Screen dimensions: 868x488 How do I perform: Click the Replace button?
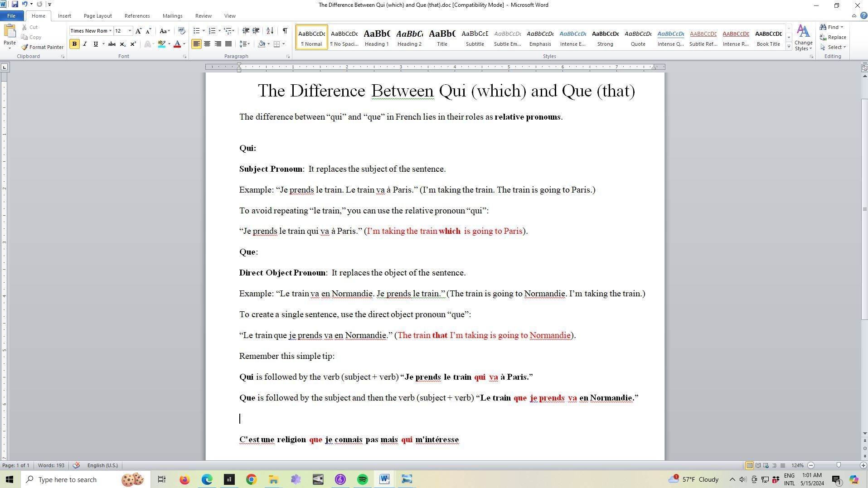point(833,37)
